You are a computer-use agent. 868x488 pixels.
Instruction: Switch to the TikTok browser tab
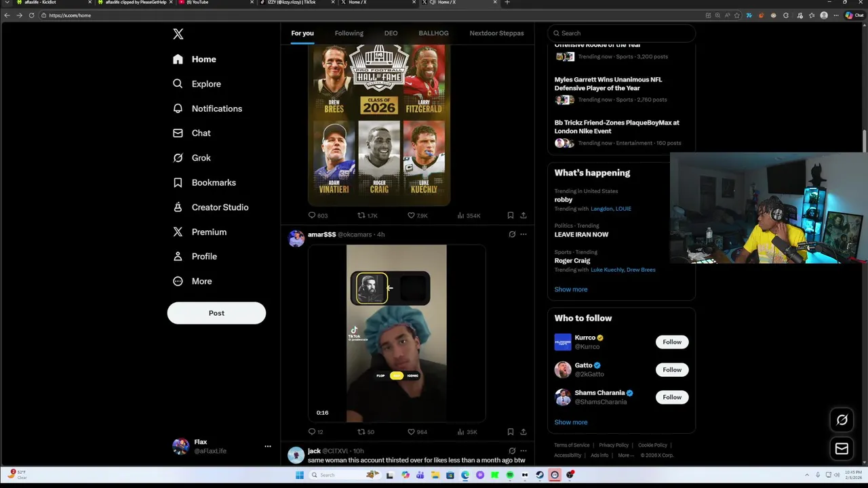coord(296,3)
